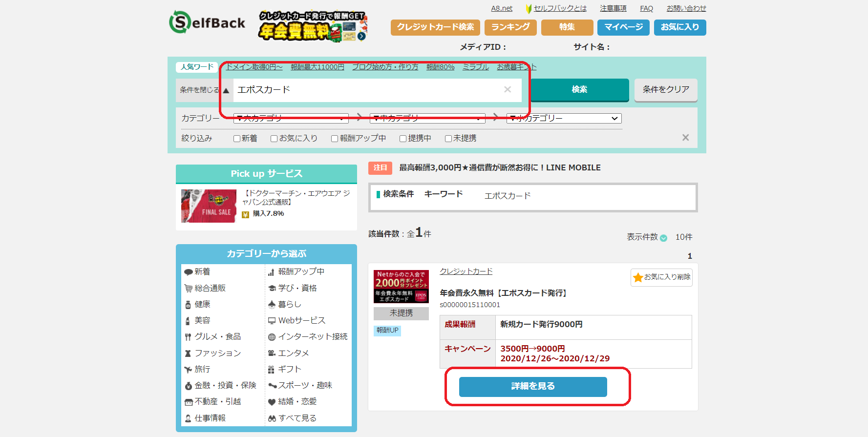Click the ギフト category icon
Viewport: 868px width, 437px height.
click(272, 370)
